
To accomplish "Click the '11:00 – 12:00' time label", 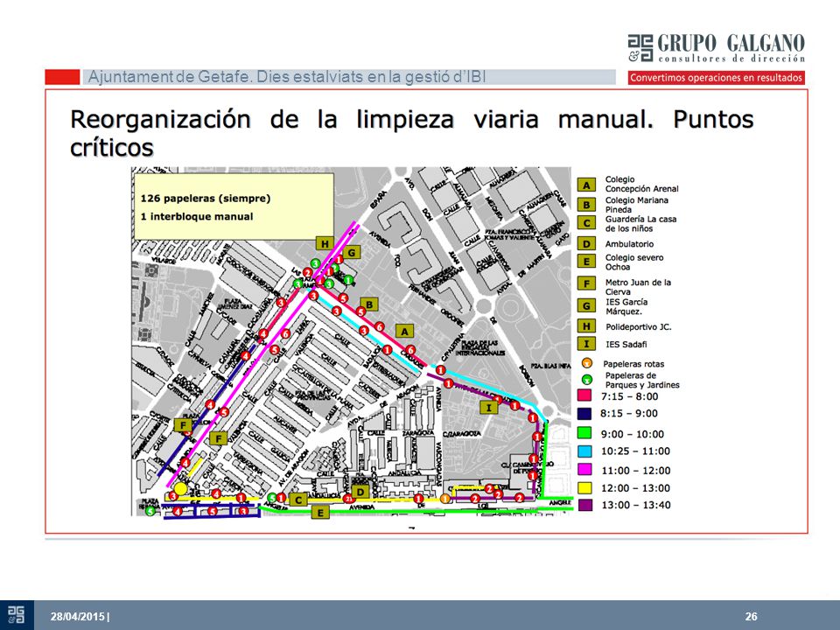I will (635, 471).
